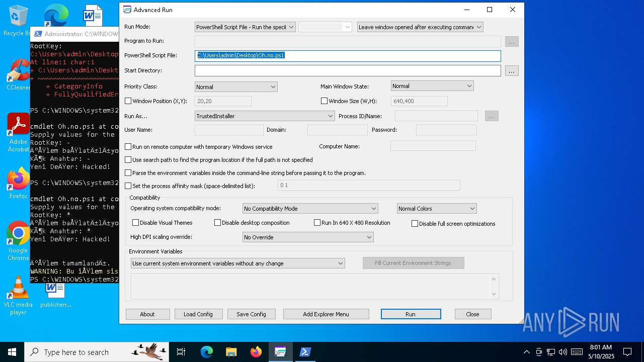The width and height of the screenshot is (644, 362).
Task: Click the Run button
Action: 411,314
